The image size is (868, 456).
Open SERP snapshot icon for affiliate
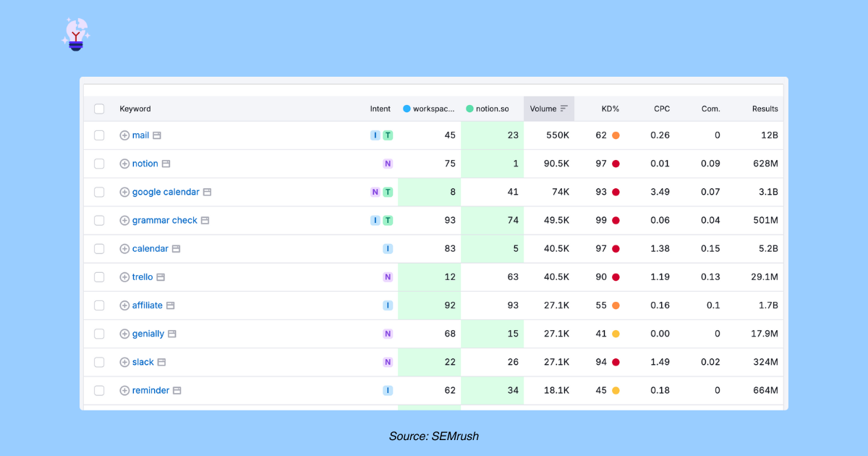pyautogui.click(x=170, y=305)
